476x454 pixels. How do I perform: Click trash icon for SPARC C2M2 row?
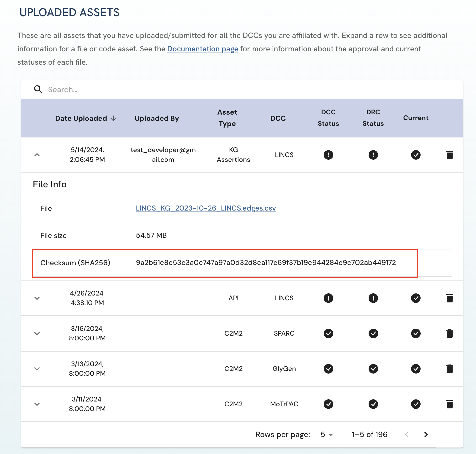(449, 333)
